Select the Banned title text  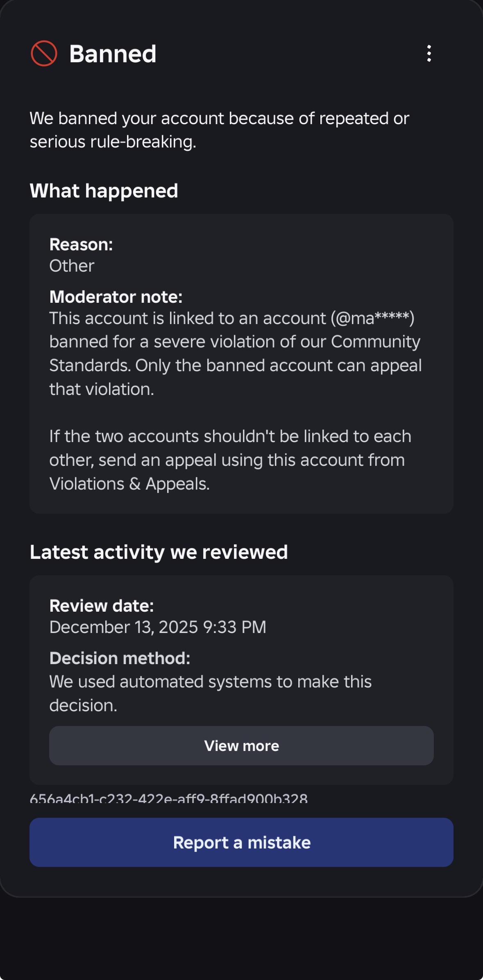click(x=113, y=54)
